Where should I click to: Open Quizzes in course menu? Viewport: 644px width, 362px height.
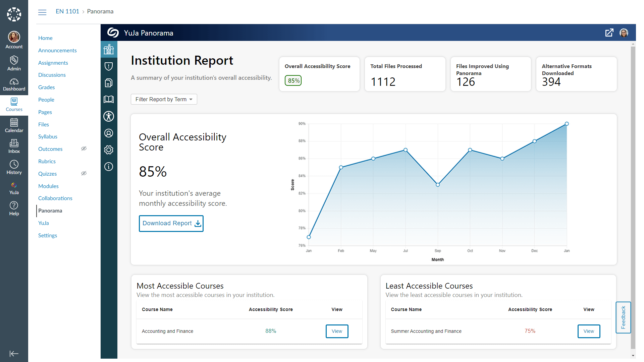click(x=47, y=174)
